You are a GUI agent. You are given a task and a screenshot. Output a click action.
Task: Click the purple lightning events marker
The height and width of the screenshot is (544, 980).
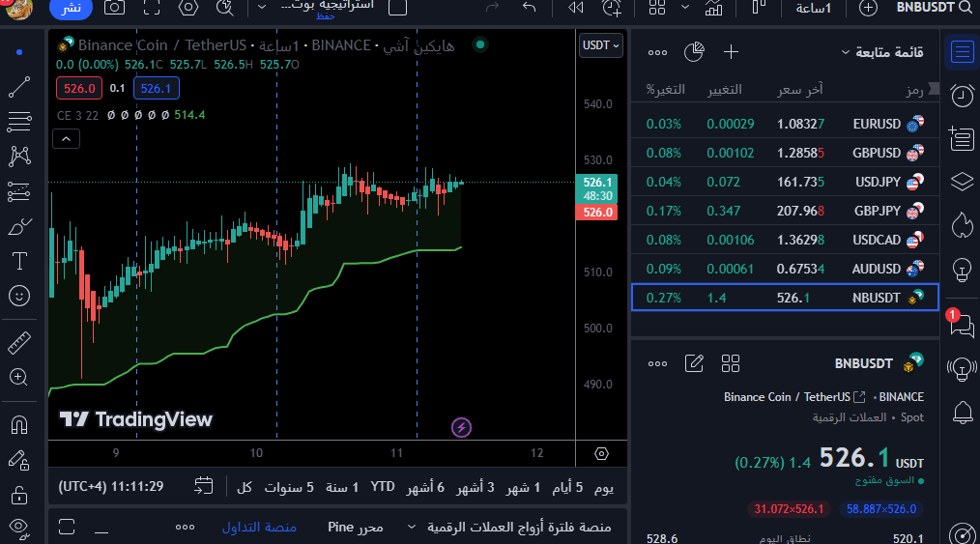click(x=461, y=428)
